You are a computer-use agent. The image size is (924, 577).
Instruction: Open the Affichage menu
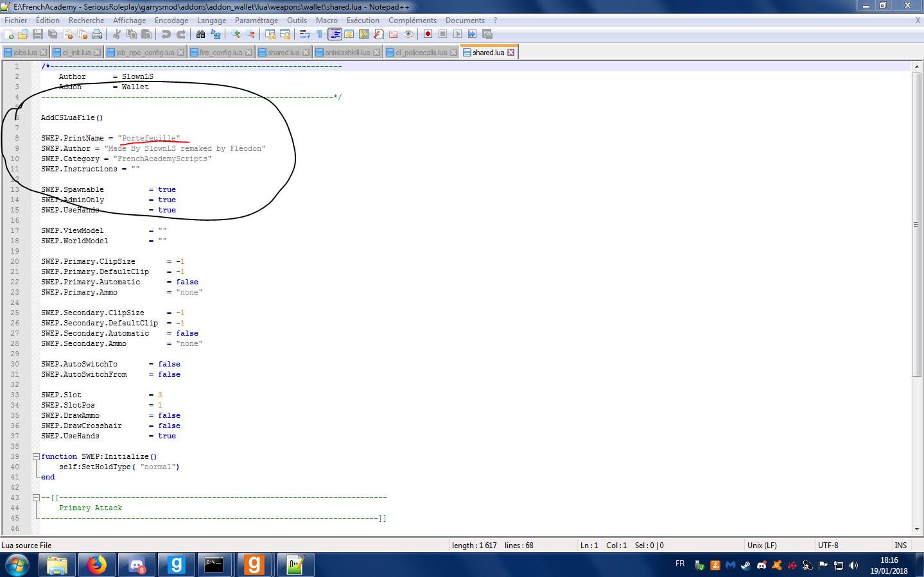point(129,21)
